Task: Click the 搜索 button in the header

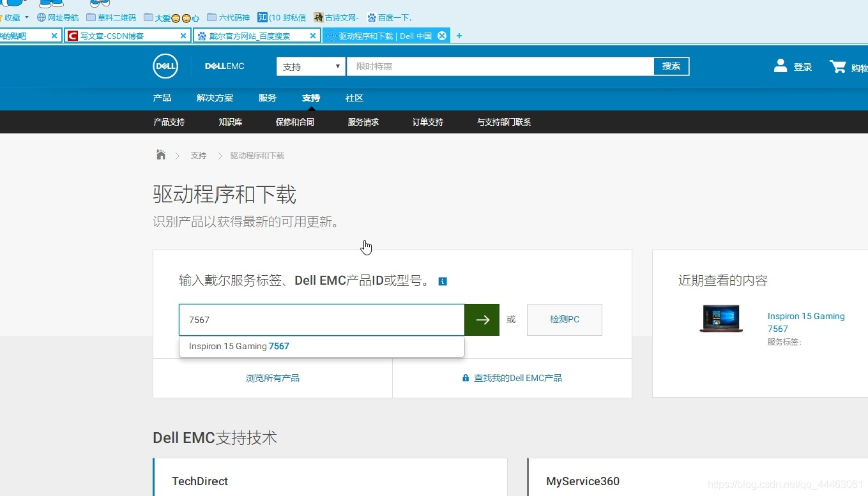Action: 671,66
